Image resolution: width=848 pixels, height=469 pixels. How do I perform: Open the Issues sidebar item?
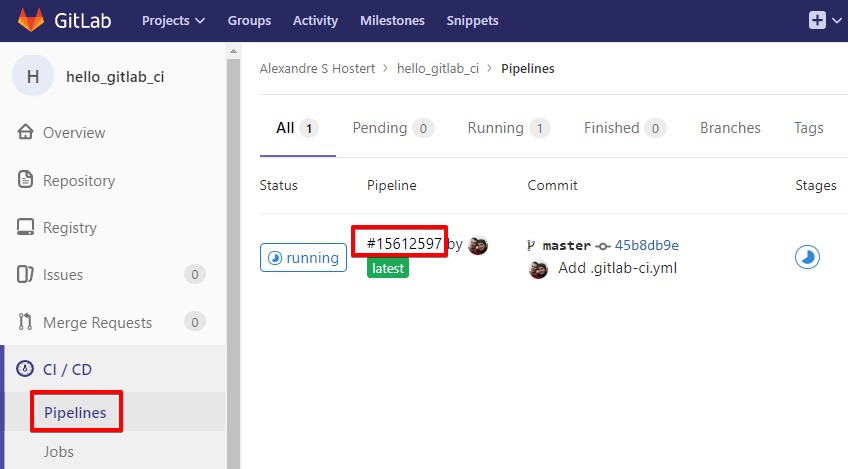(62, 275)
